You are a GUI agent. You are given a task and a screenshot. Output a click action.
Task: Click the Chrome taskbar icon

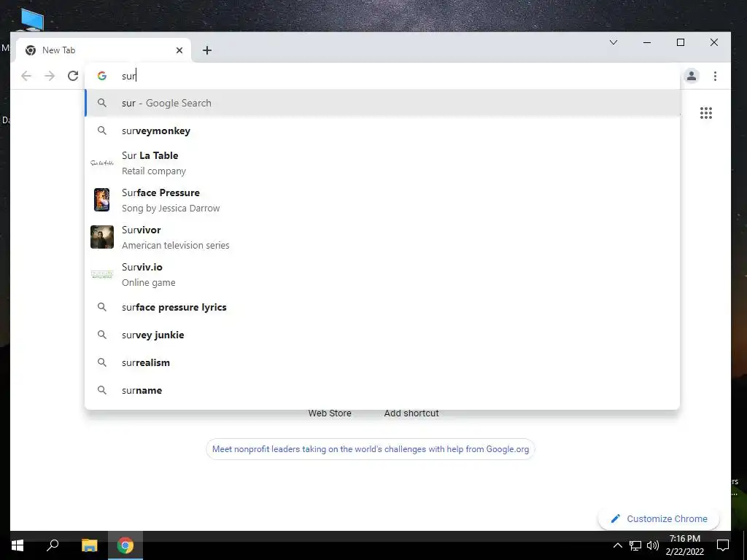click(x=125, y=545)
